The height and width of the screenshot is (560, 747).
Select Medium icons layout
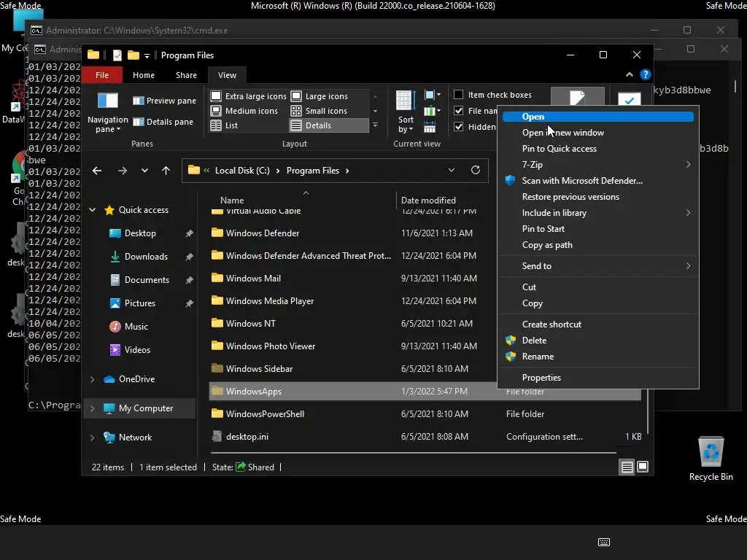(x=244, y=111)
